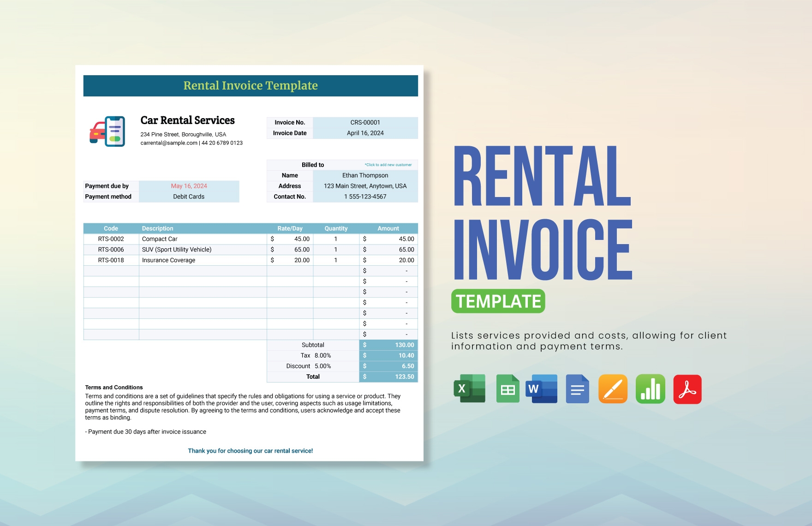The height and width of the screenshot is (526, 812).
Task: Click the '*Click to add new customer' link
Action: [388, 165]
